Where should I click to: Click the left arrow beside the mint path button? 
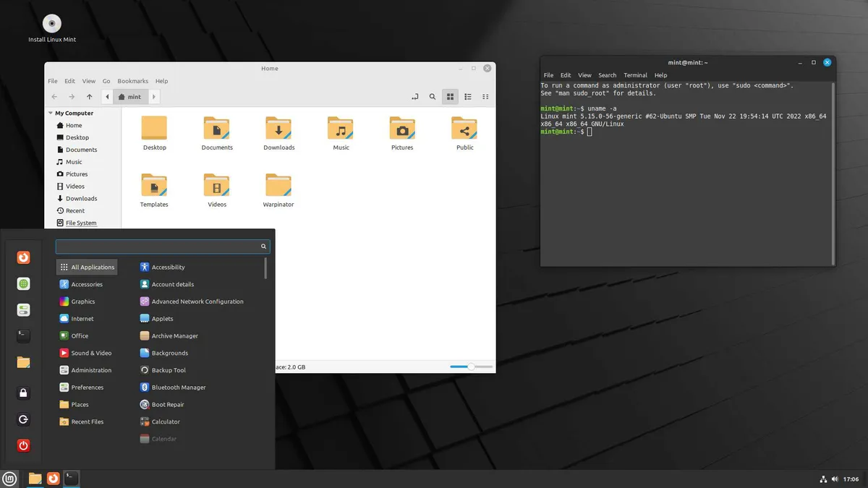coord(108,97)
